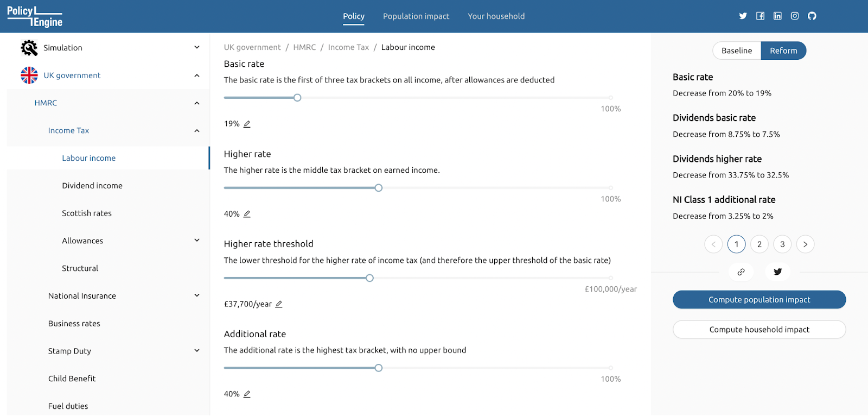Click the Higher rate threshold slider handle
Image resolution: width=868 pixels, height=416 pixels.
pyautogui.click(x=369, y=278)
